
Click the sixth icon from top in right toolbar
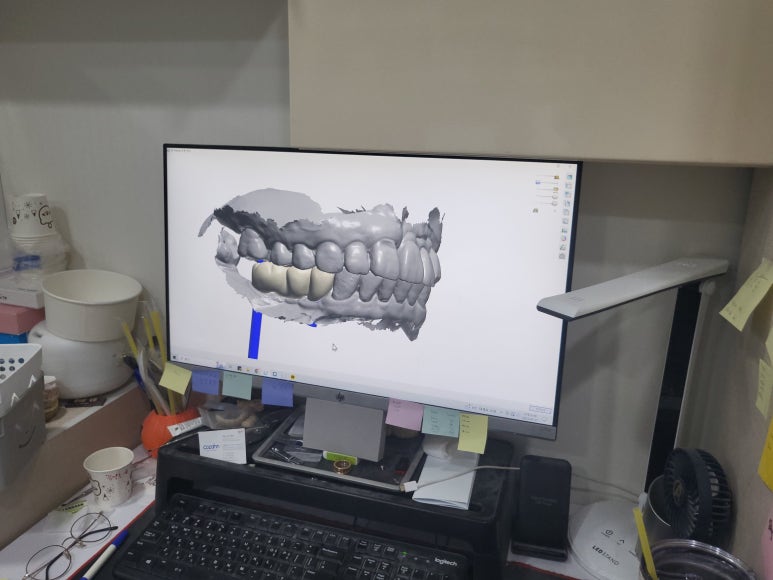(565, 221)
